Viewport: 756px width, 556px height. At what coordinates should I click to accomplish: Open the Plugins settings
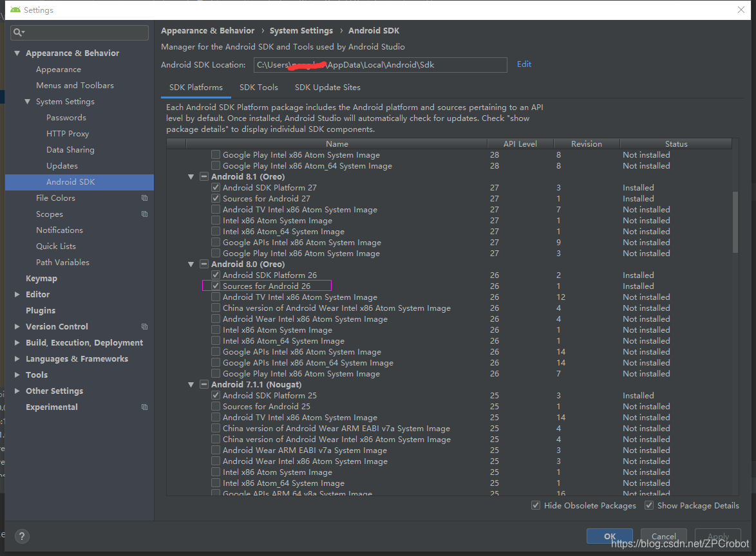point(41,311)
